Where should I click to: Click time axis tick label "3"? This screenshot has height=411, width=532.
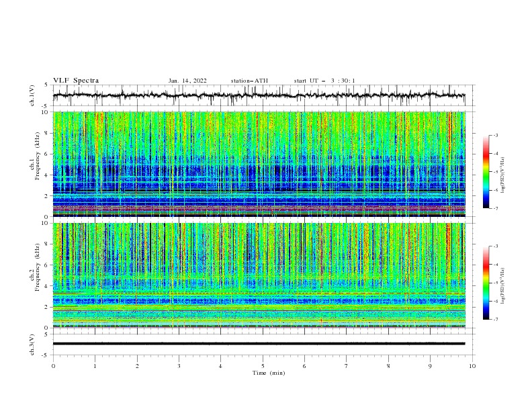pyautogui.click(x=179, y=366)
